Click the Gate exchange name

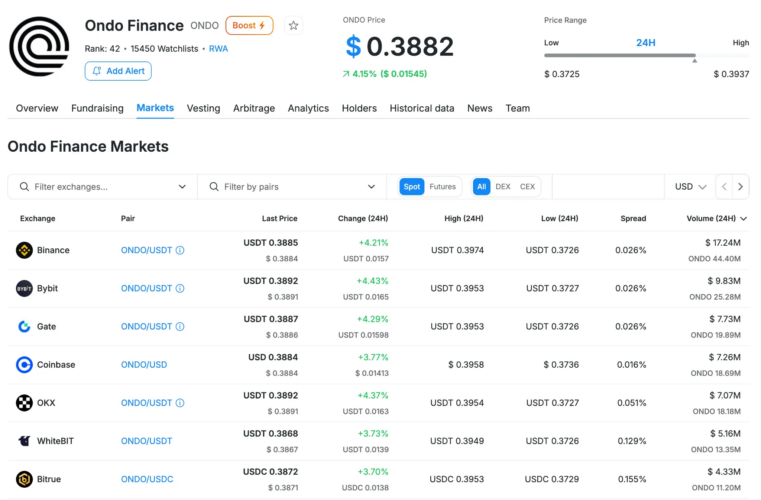click(46, 326)
